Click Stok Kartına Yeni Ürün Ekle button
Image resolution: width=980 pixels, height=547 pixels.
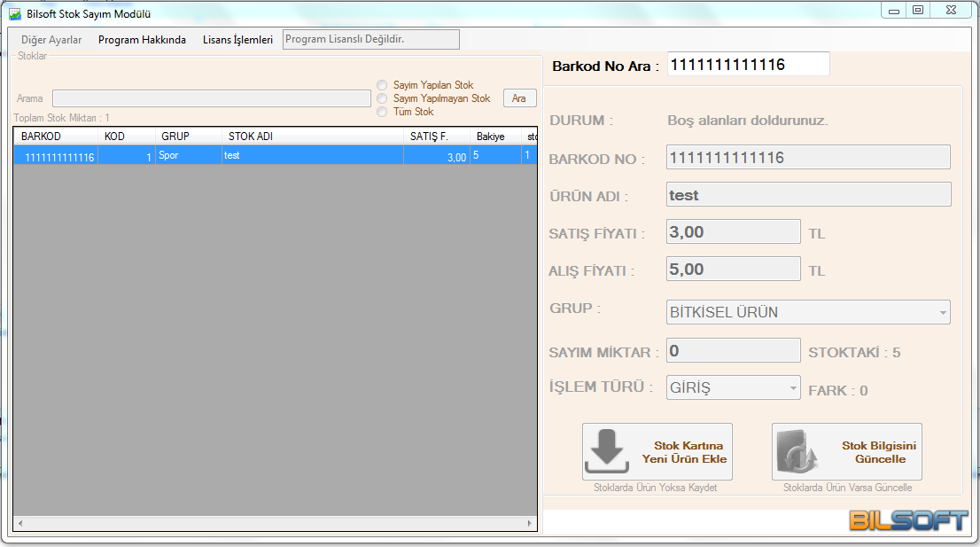pos(657,451)
